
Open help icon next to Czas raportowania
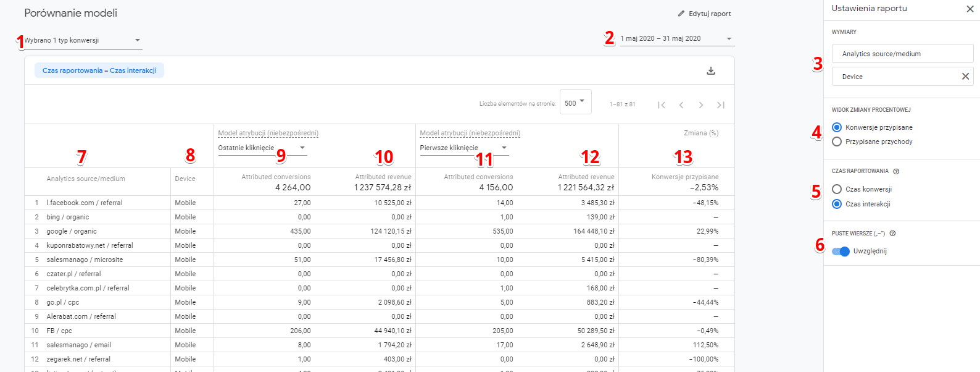(x=896, y=171)
